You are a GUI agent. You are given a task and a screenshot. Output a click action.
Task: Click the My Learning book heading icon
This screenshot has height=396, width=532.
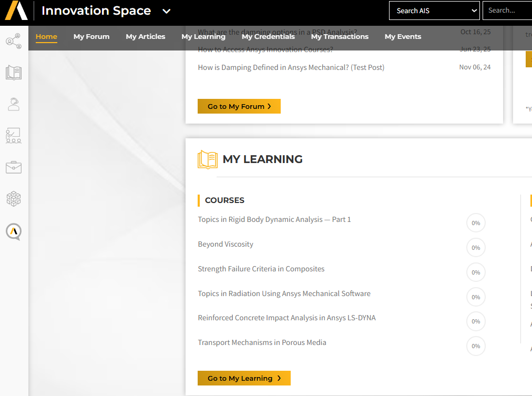click(x=207, y=159)
